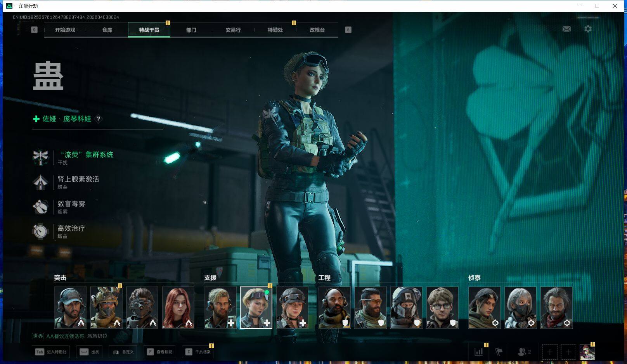Click the question mark beside 佐娅·庞琴科娃
The height and width of the screenshot is (364, 627).
99,119
